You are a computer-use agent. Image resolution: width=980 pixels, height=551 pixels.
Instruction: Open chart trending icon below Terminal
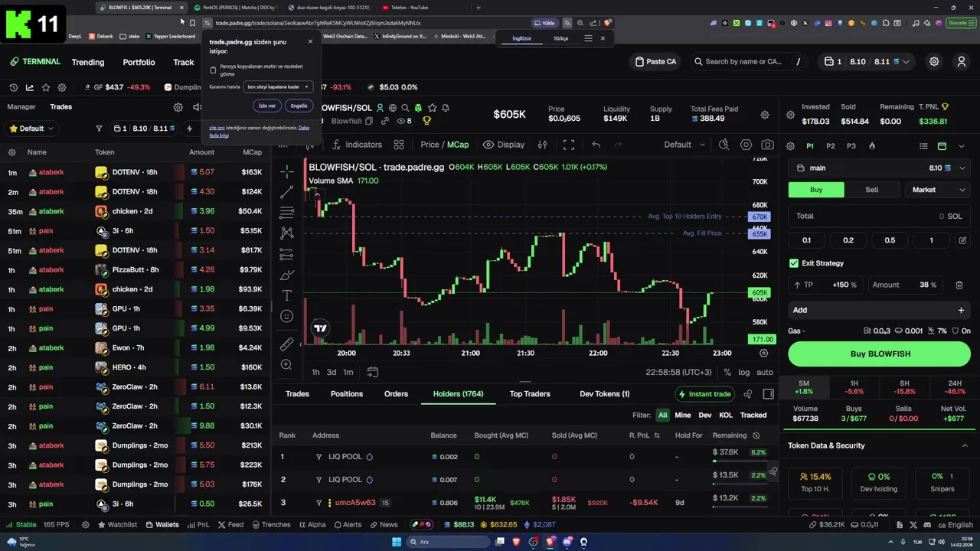tap(30, 87)
